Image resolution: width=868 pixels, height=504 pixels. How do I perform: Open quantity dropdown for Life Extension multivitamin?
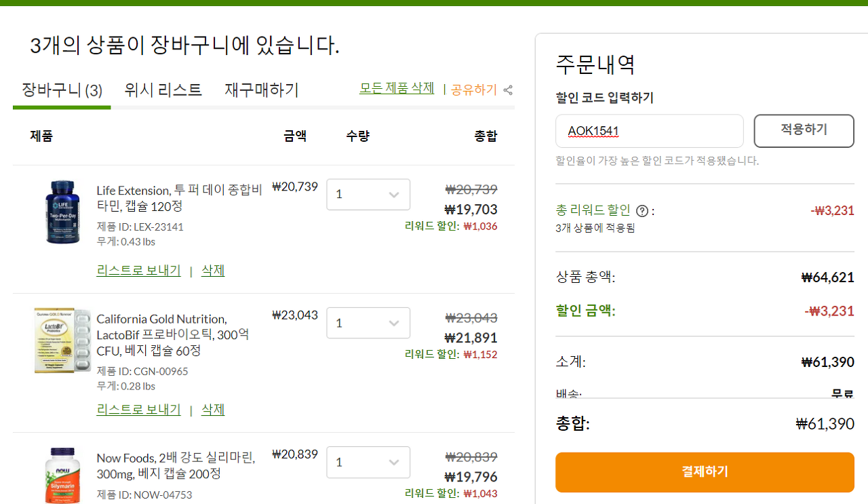[x=368, y=195]
